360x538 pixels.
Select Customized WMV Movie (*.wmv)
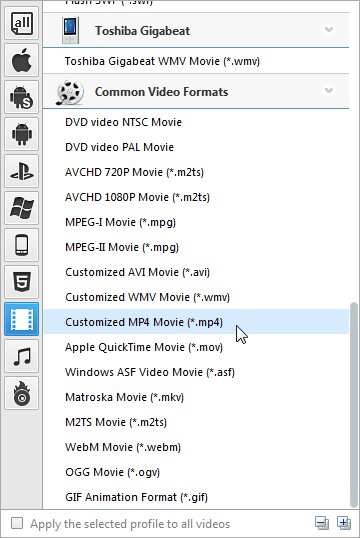[196, 297]
